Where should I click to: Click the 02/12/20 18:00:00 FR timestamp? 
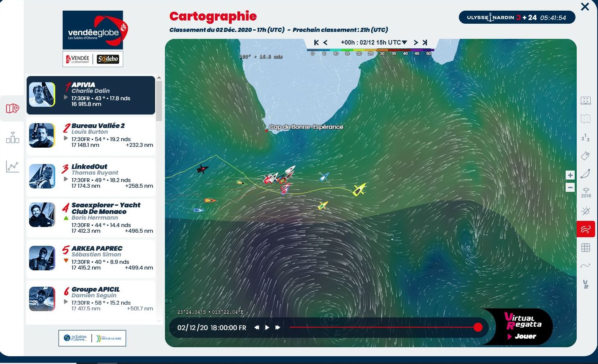212,328
